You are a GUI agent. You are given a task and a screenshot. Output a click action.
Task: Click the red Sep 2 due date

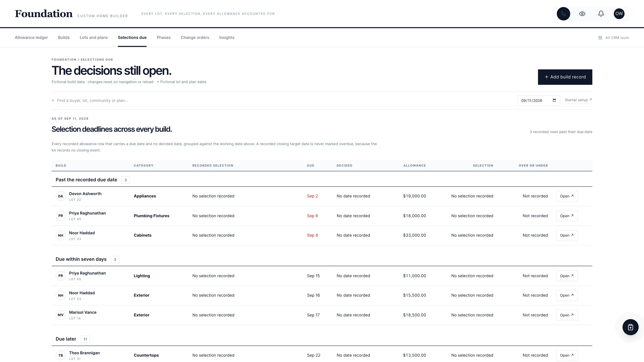(312, 196)
